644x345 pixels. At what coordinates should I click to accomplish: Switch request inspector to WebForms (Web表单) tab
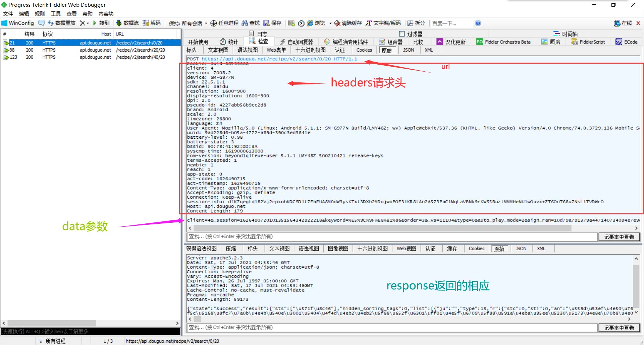[x=276, y=50]
